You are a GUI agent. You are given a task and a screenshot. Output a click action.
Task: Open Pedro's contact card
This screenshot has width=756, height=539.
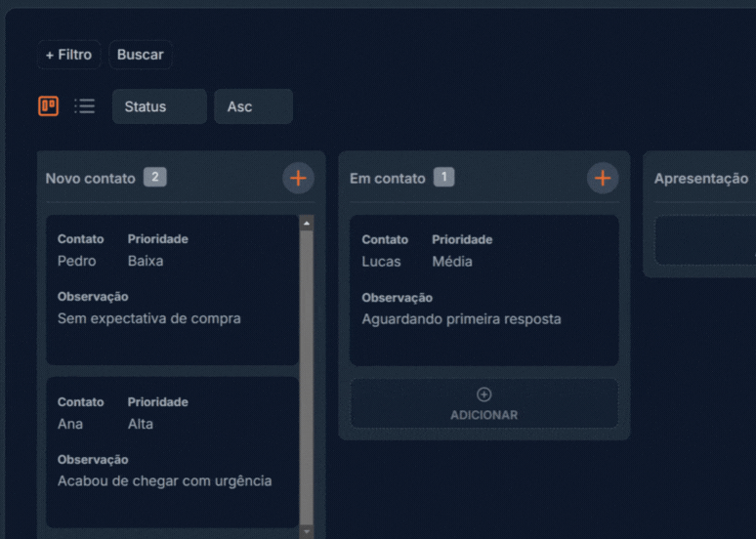click(x=172, y=290)
